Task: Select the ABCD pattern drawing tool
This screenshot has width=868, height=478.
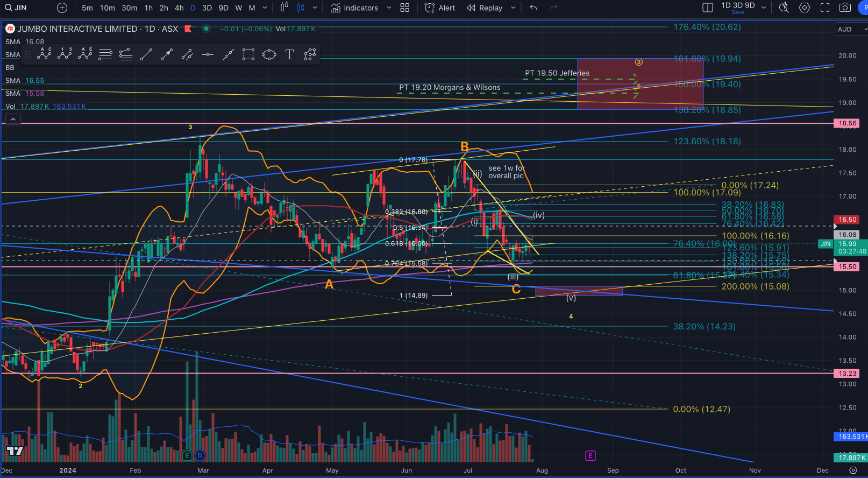Action: pyautogui.click(x=44, y=54)
